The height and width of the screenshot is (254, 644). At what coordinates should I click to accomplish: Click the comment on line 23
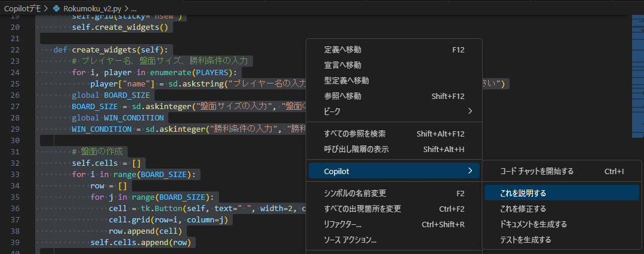[x=160, y=61]
